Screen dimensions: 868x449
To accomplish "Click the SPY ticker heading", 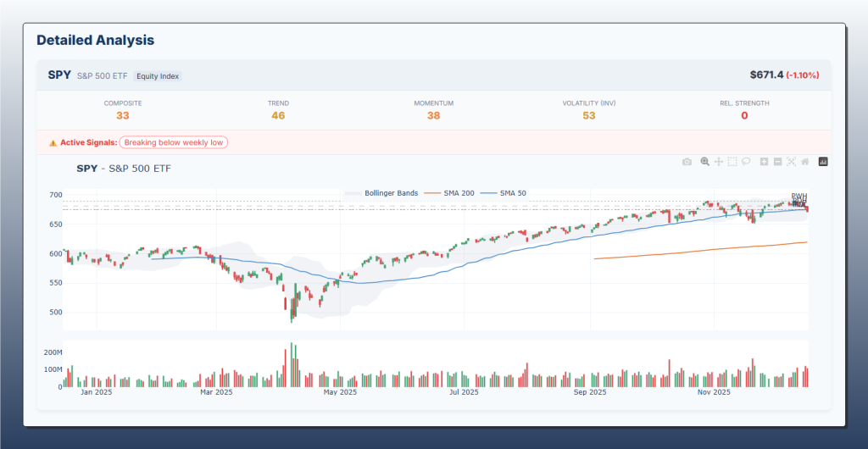I will click(59, 75).
